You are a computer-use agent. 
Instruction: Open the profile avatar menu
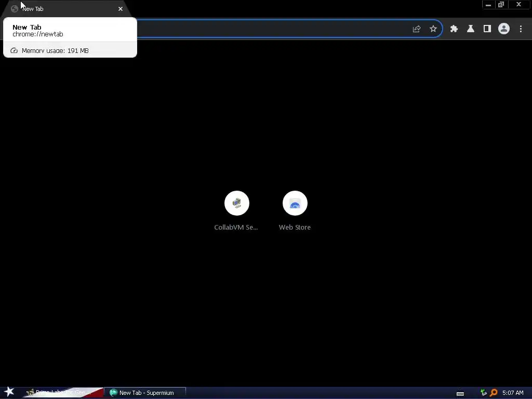(x=504, y=29)
